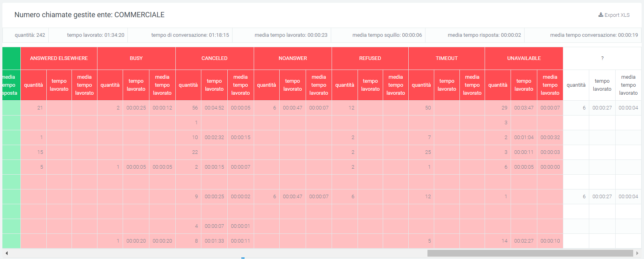This screenshot has width=644, height=259.
Task: Click the media tempo lavorato subheader under TIMEOUT
Action: click(472, 85)
